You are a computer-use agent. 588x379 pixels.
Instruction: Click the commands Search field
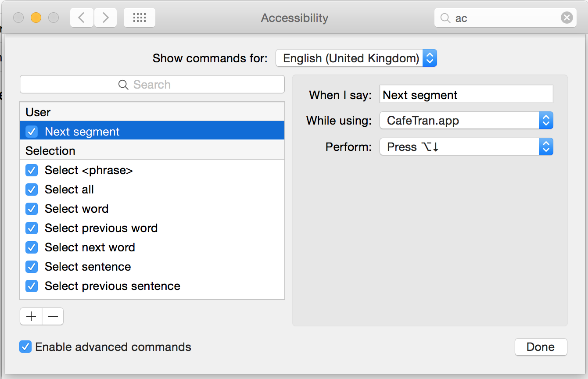(x=152, y=85)
